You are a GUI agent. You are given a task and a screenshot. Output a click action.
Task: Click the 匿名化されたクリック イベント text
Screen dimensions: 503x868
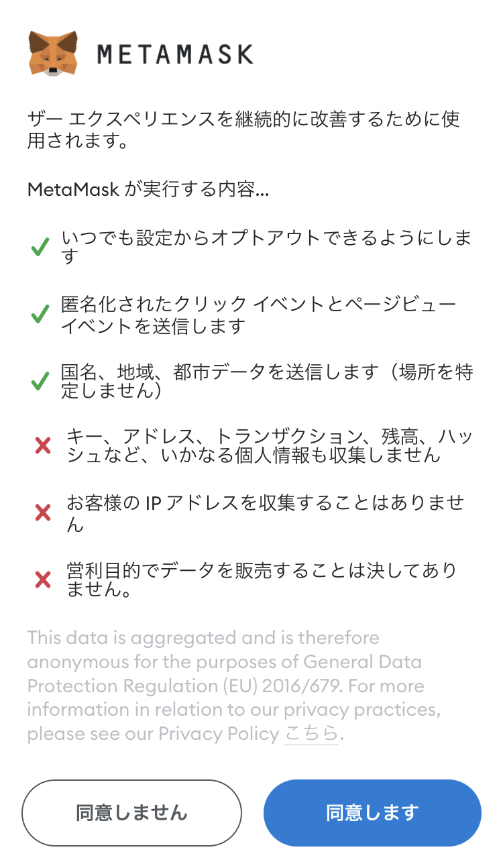[x=259, y=314]
